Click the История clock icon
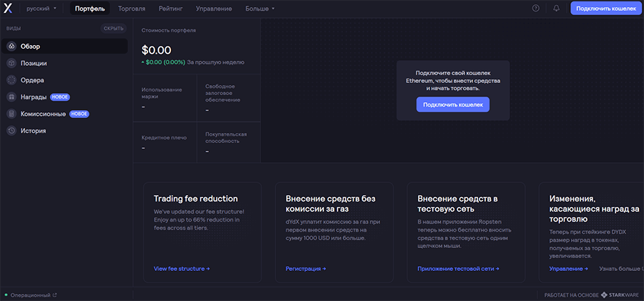Viewport: 644px width, 301px height. [11, 131]
